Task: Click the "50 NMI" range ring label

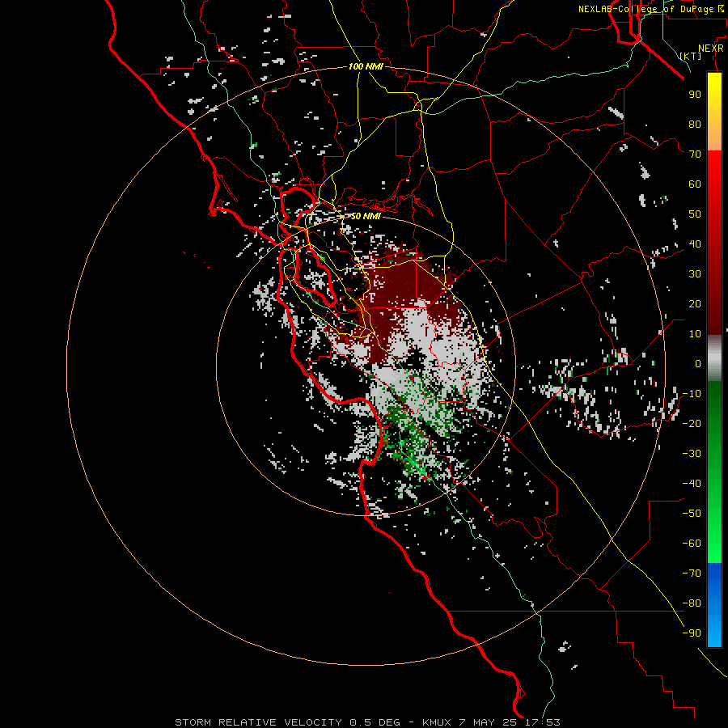Action: [366, 216]
